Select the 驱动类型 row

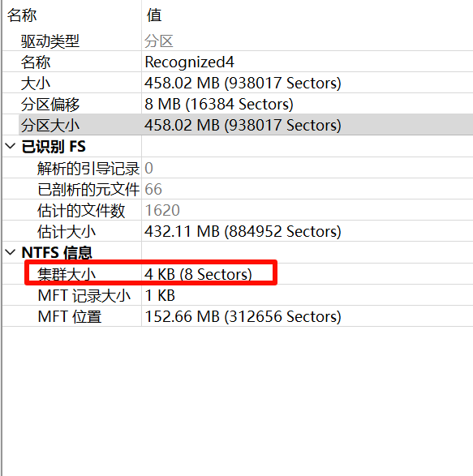click(238, 41)
